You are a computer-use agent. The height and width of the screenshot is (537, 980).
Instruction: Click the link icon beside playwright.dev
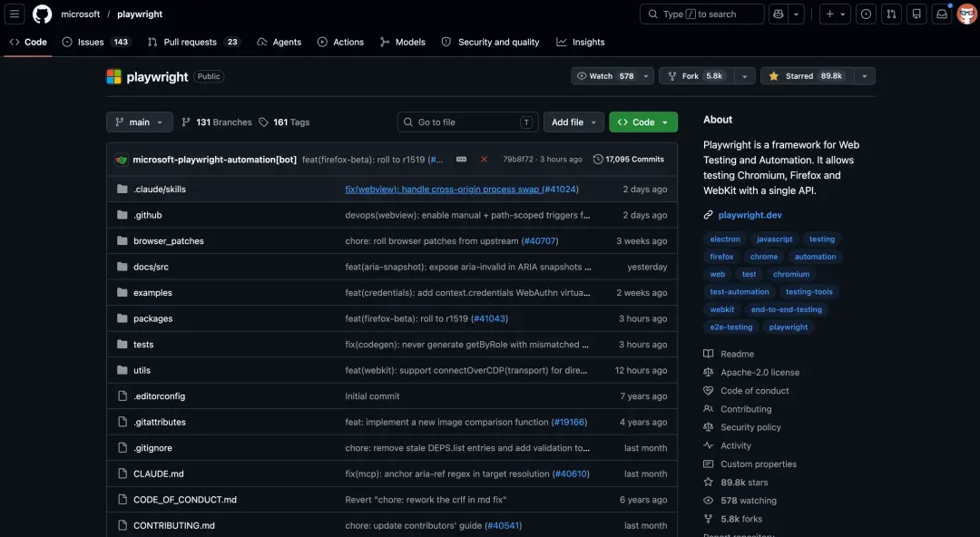point(708,214)
